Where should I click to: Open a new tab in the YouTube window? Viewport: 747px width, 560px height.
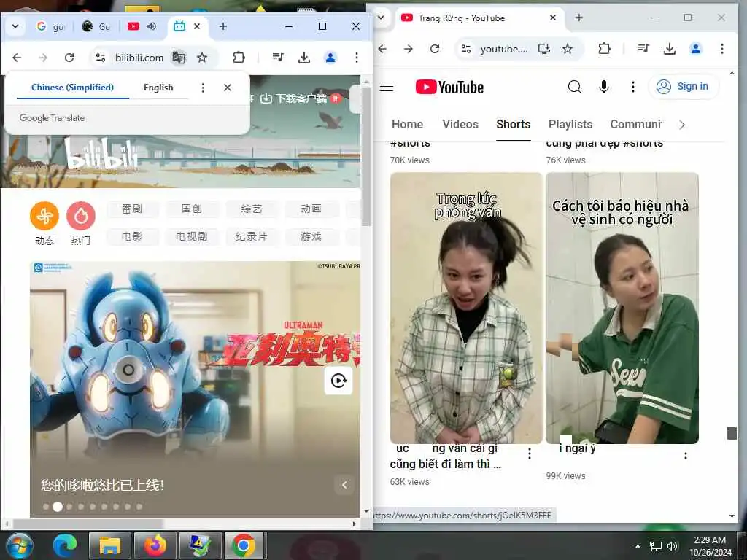tap(578, 17)
